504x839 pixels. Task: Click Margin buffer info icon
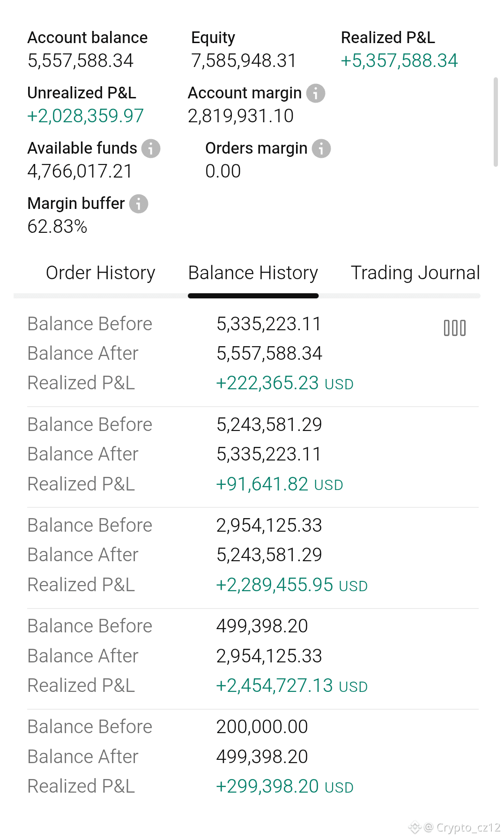pyautogui.click(x=139, y=204)
